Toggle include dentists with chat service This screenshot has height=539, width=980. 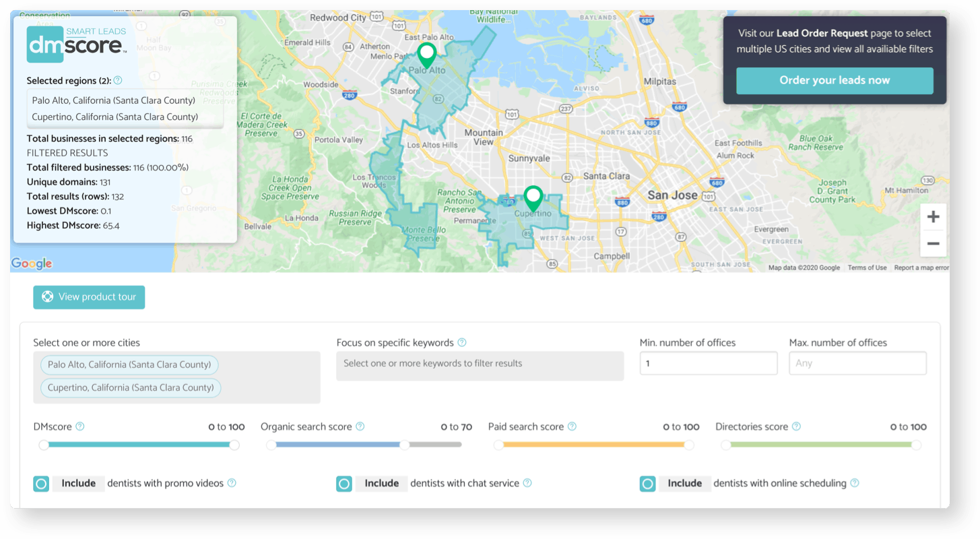pos(344,484)
